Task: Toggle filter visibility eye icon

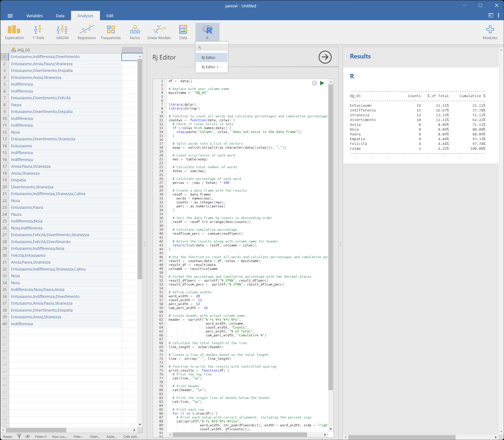Action: [x=28, y=436]
